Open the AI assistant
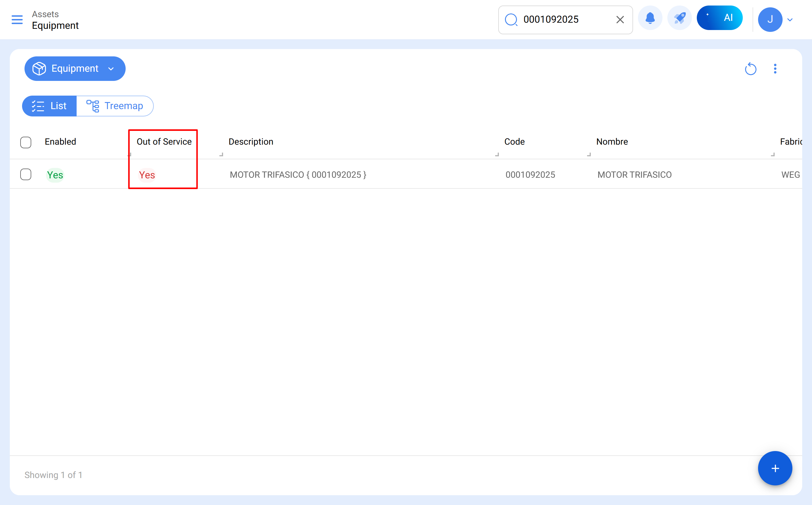The height and width of the screenshot is (505, 812). 719,18
